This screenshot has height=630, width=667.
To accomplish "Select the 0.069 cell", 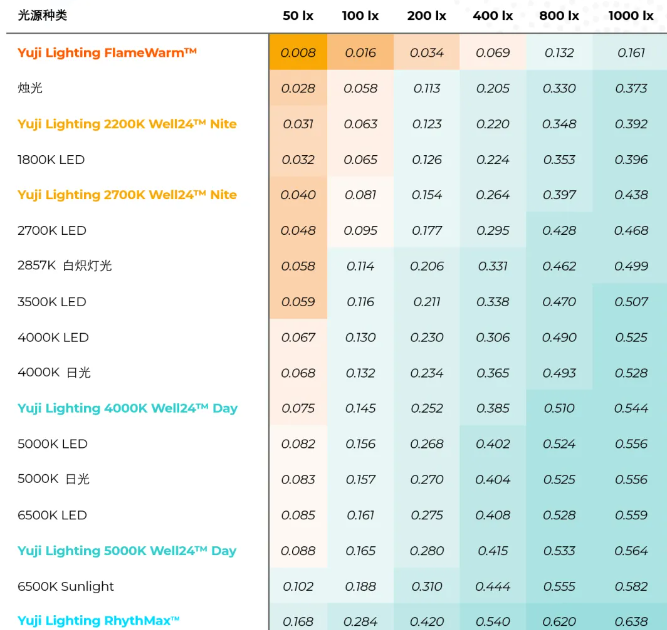I will [x=493, y=53].
